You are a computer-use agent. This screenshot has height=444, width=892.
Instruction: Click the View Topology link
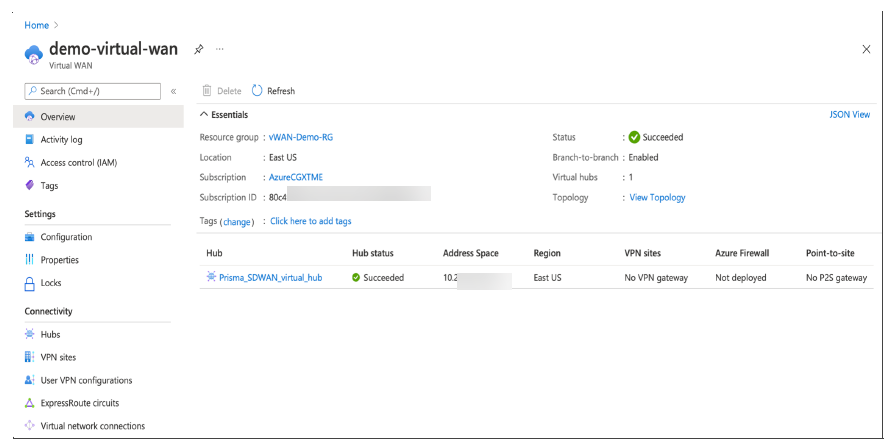[657, 197]
